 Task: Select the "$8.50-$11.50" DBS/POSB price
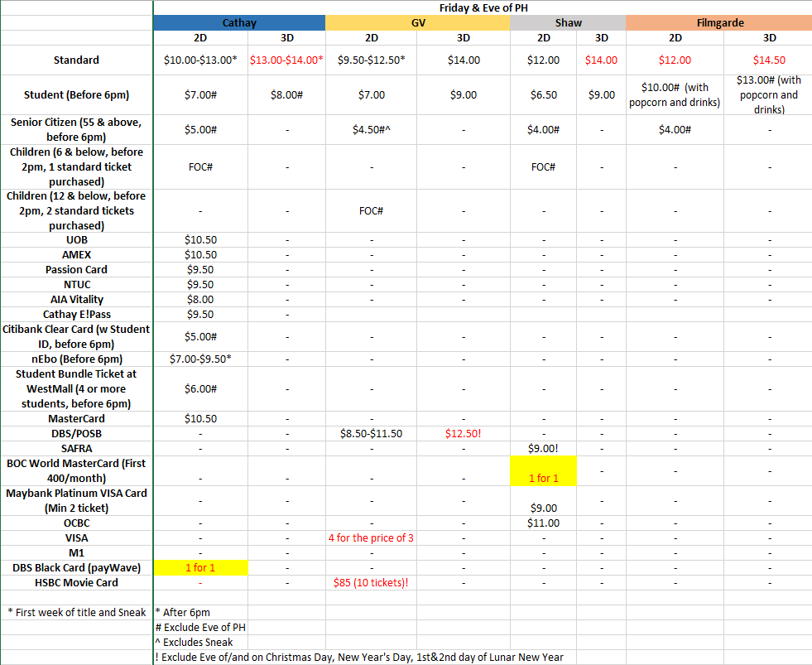(372, 434)
